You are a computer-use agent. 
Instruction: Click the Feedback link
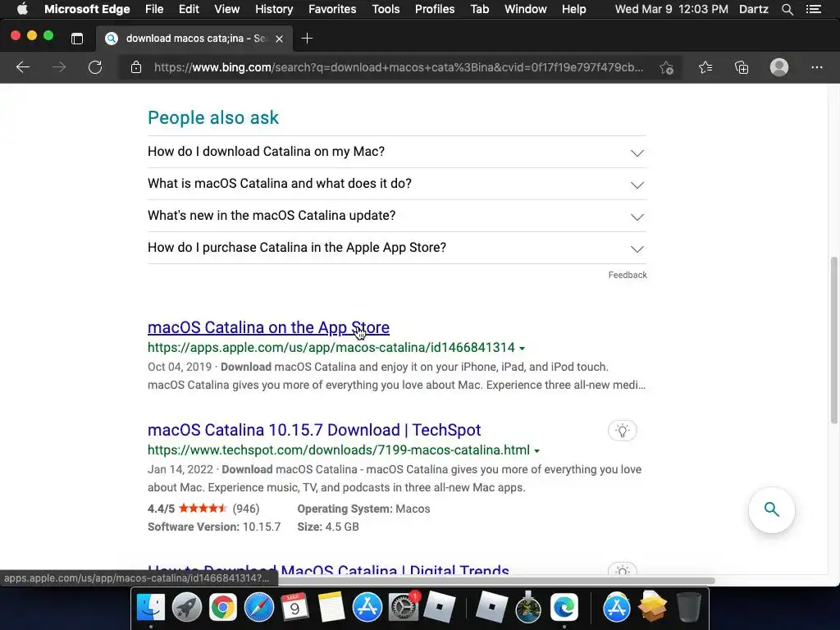[x=628, y=275]
